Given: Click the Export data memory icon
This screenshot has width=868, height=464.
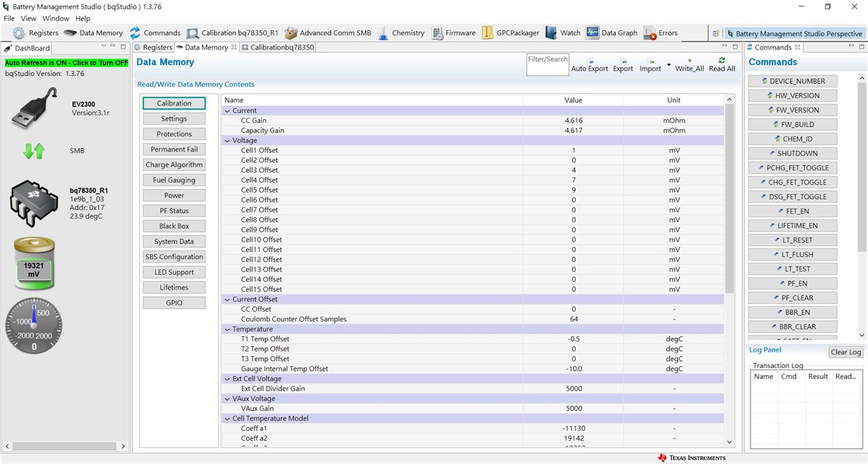Looking at the screenshot, I should click(623, 61).
